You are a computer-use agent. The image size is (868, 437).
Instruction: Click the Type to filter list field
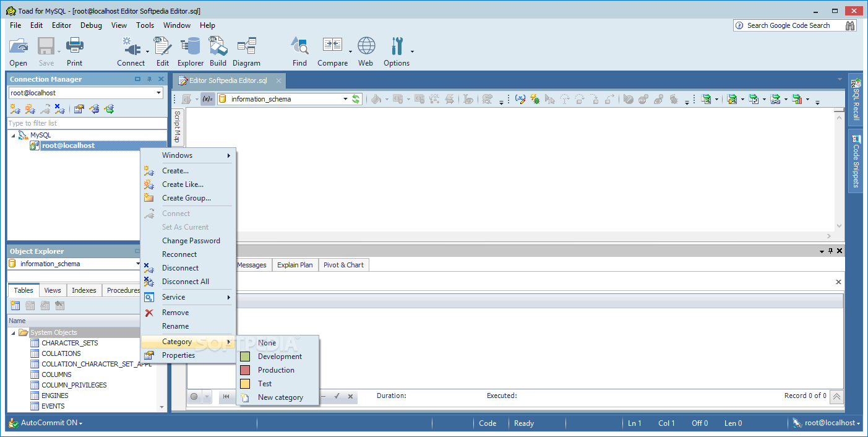click(x=87, y=123)
